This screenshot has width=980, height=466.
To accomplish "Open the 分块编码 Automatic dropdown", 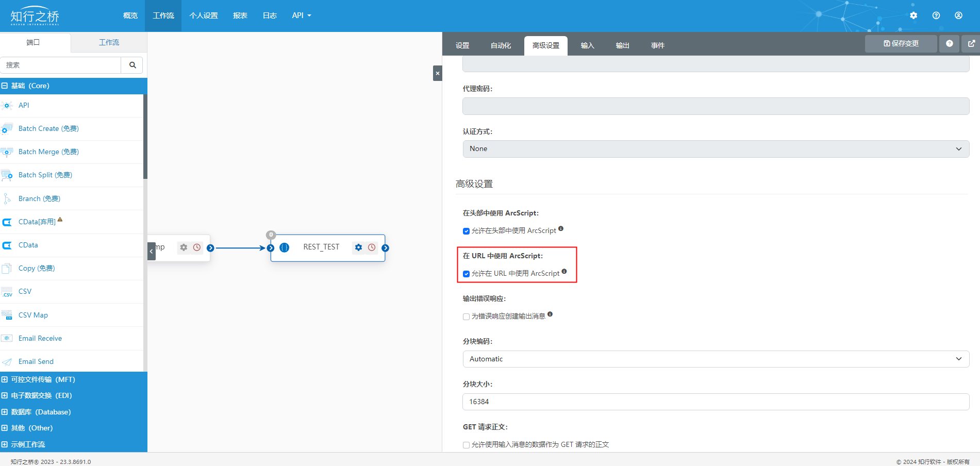I will tap(716, 359).
